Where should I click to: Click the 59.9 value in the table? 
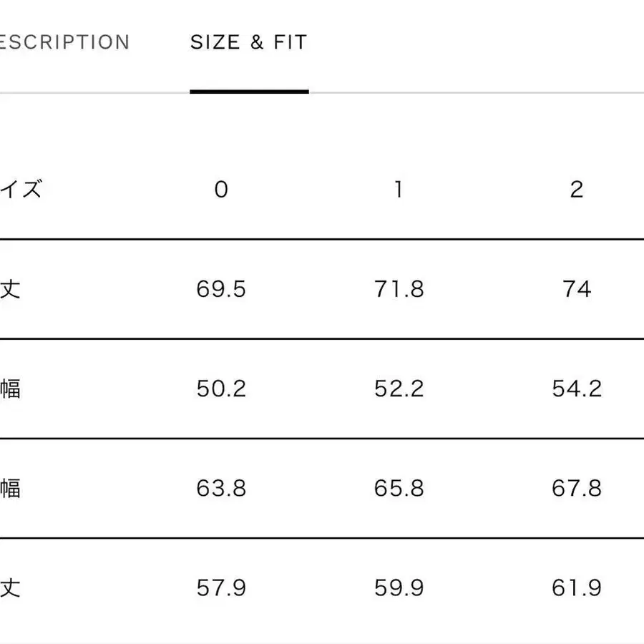click(x=399, y=588)
